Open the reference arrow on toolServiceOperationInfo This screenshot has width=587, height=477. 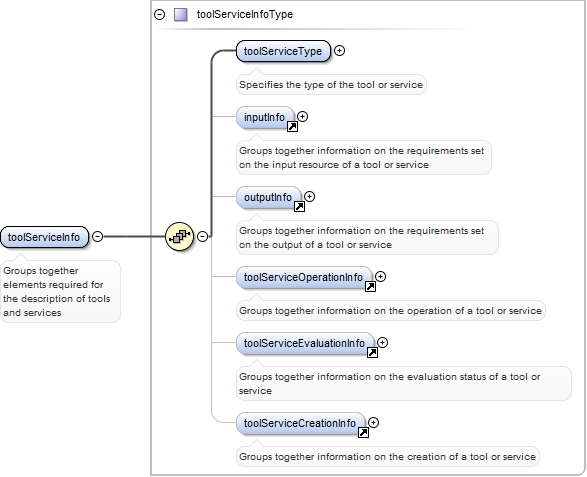(x=370, y=286)
